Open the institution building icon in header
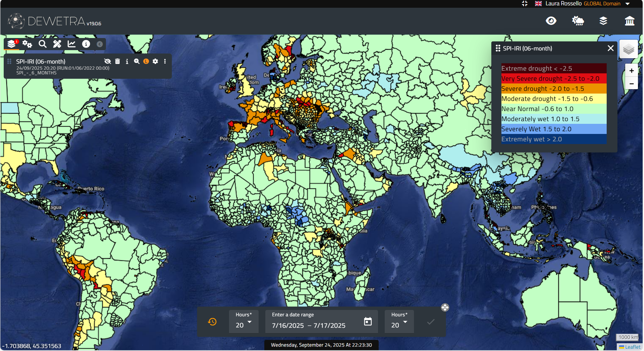This screenshot has height=351, width=644. pos(629,21)
